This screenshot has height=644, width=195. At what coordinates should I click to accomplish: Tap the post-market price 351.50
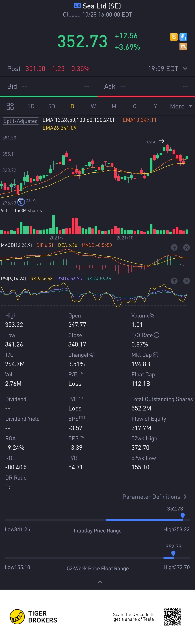(35, 68)
